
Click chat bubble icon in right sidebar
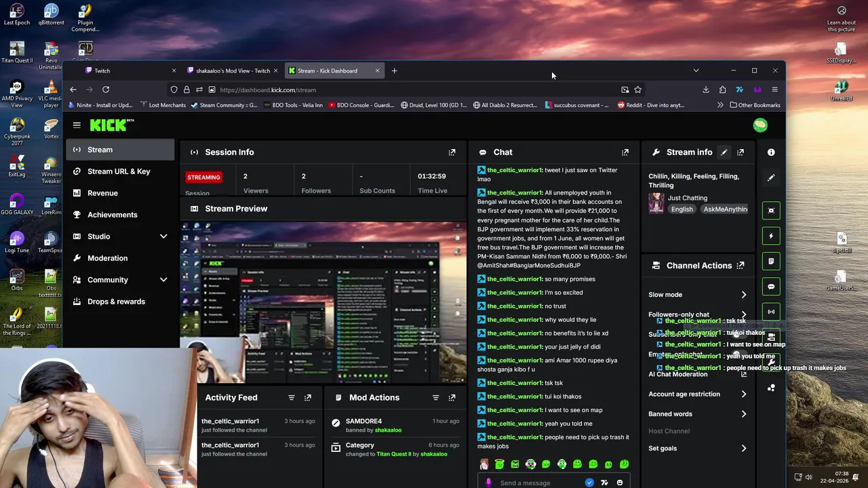tap(771, 287)
